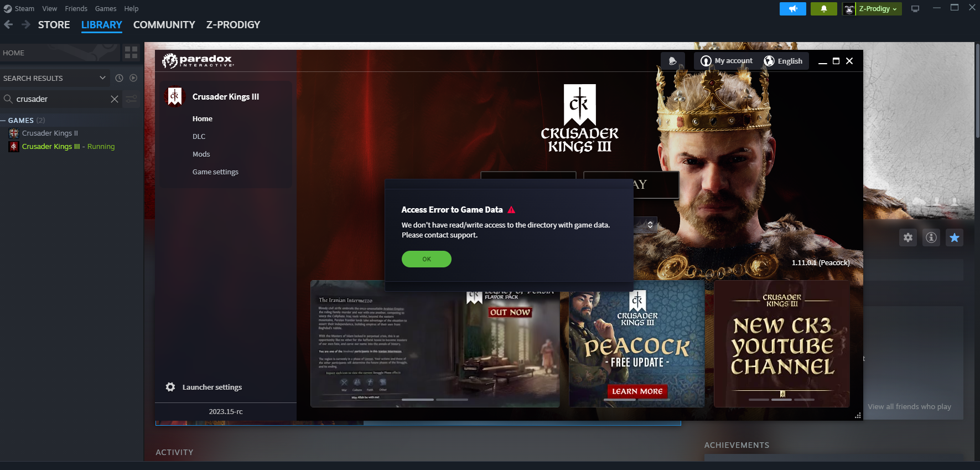
Task: Toggle sort by recent activity clock
Action: tap(119, 78)
